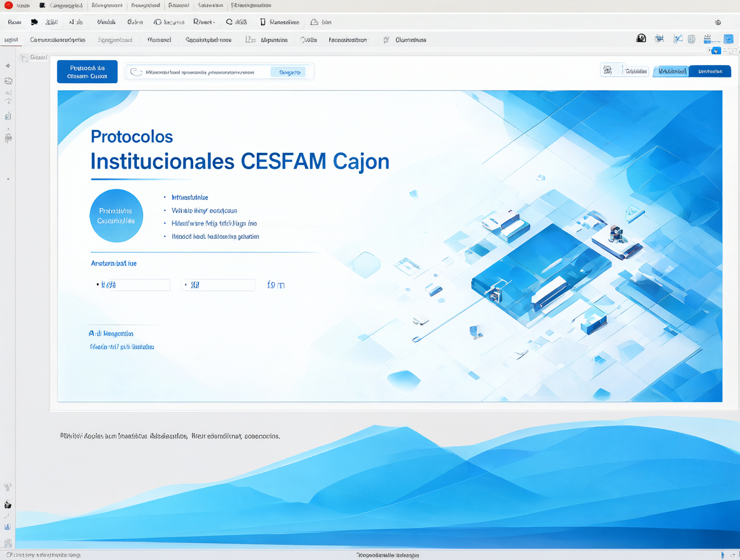Screen dimensions: 740x560
Task: Select the last tab in the title bar
Action: 251,6
